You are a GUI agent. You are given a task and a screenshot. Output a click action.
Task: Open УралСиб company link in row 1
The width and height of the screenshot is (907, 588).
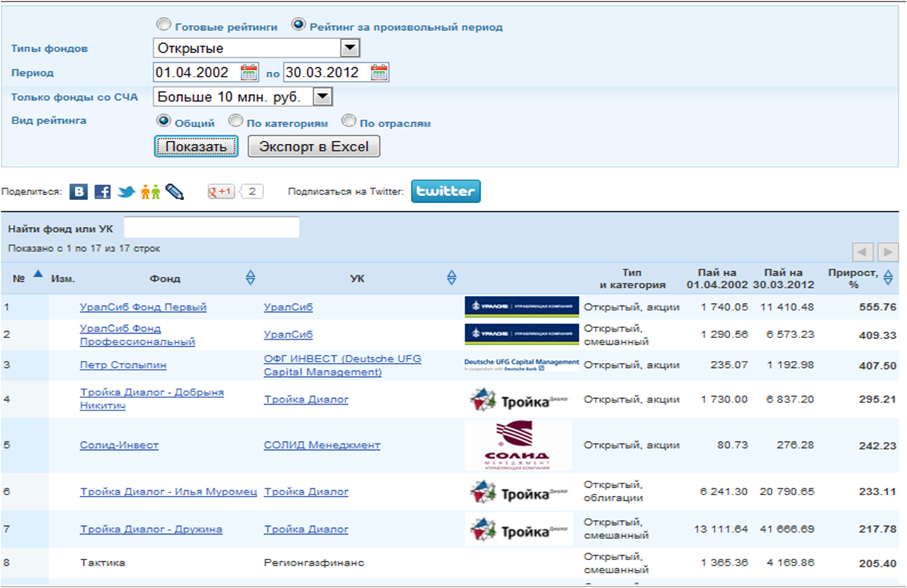click(288, 307)
